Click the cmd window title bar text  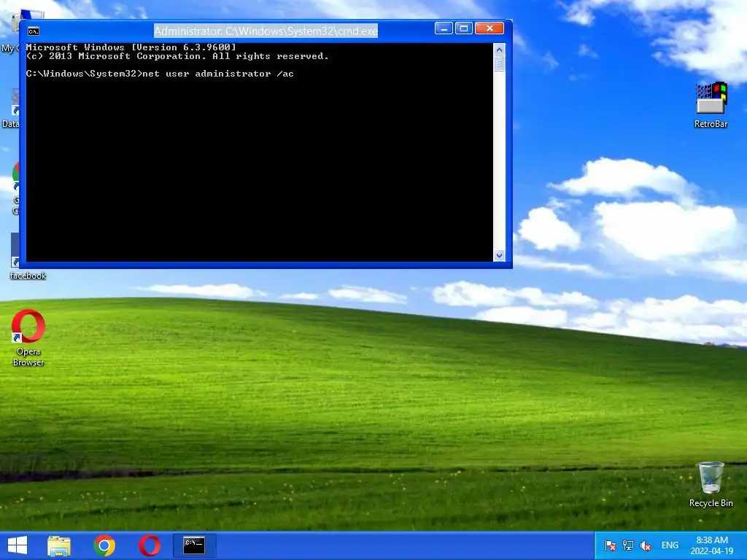tap(266, 31)
